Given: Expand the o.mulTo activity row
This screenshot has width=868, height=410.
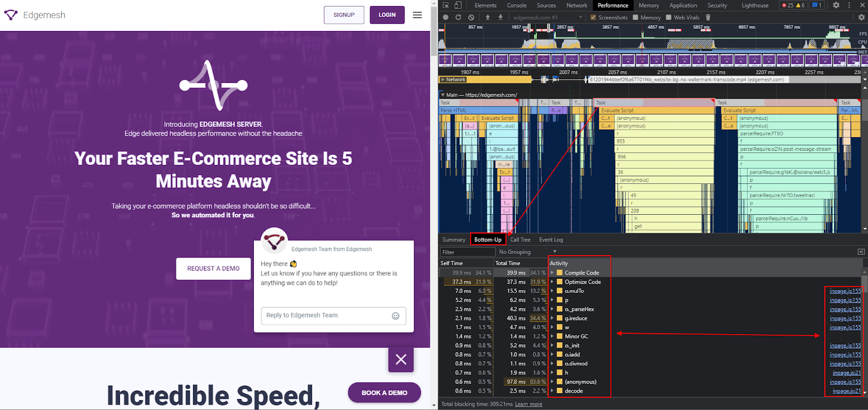Looking at the screenshot, I should 552,291.
